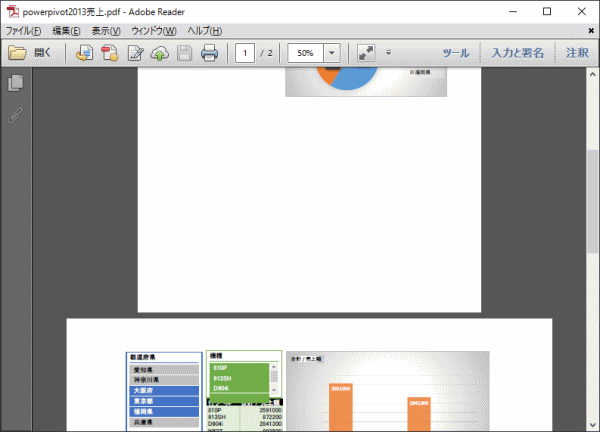Open the zoom level dropdown arrow
Image resolution: width=600 pixels, height=432 pixels.
(x=332, y=53)
